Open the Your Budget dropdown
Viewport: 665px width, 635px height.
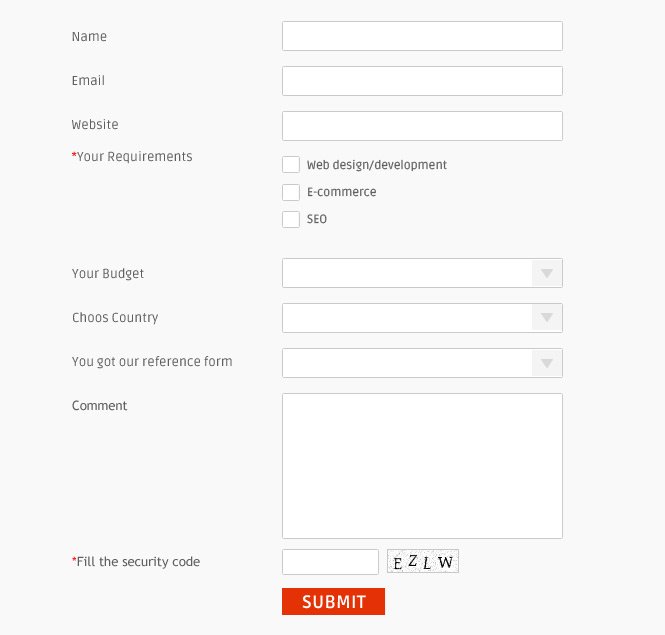click(x=422, y=273)
